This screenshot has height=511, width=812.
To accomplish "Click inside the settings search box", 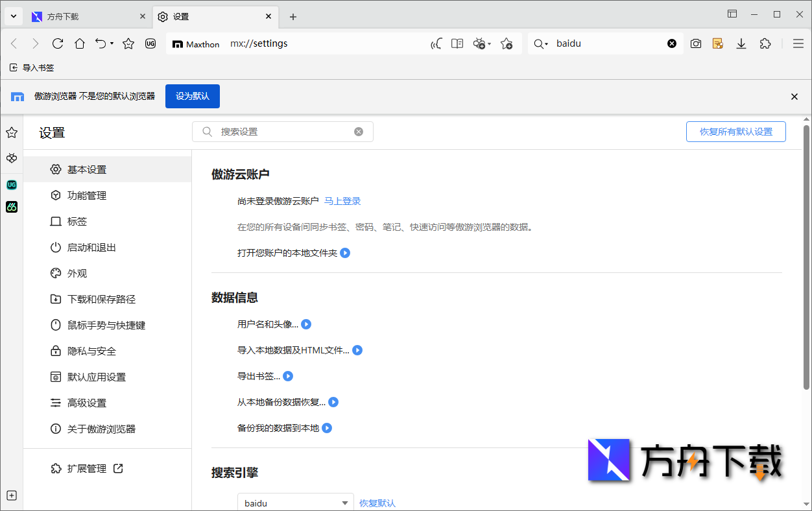I will tap(282, 131).
